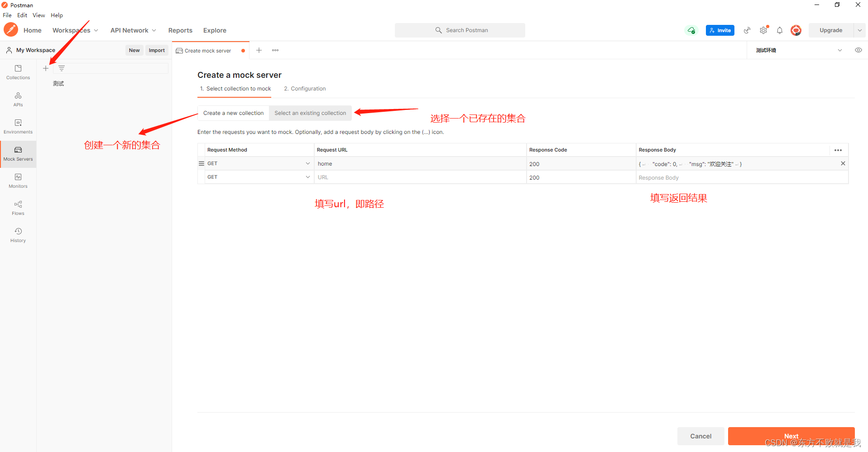
Task: Select the APIs sidebar icon
Action: (x=18, y=99)
